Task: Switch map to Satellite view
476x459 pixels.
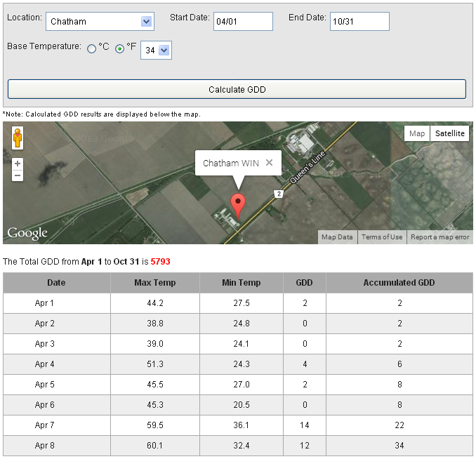Action: (x=449, y=133)
